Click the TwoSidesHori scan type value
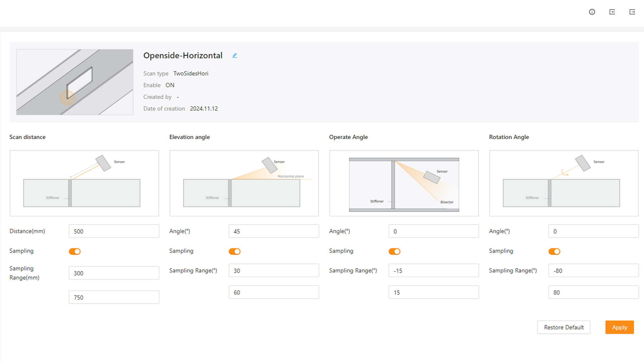The image size is (644, 362). tap(191, 73)
